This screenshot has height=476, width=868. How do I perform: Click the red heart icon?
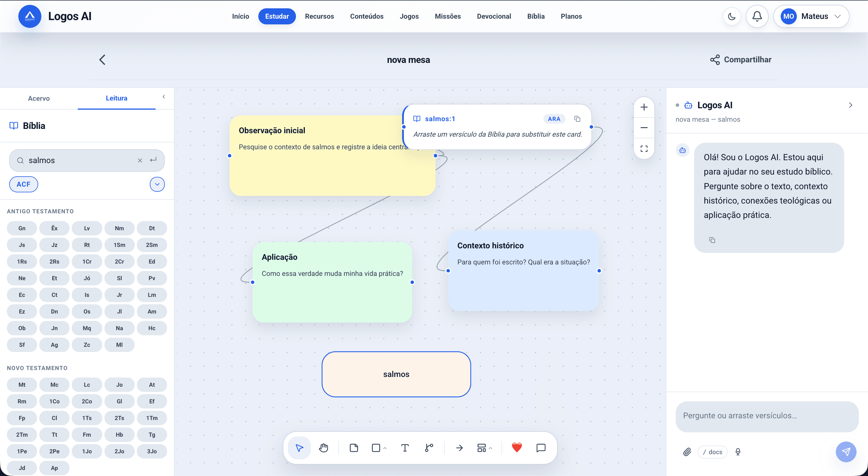tap(517, 448)
